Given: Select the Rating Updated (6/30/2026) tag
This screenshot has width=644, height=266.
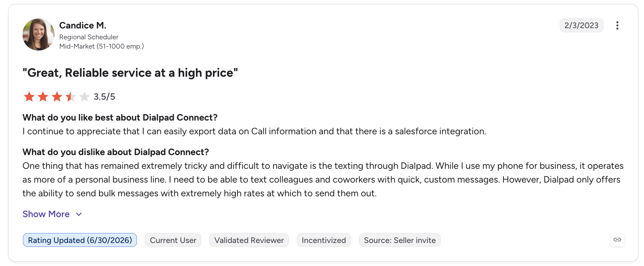Looking at the screenshot, I should pyautogui.click(x=80, y=240).
